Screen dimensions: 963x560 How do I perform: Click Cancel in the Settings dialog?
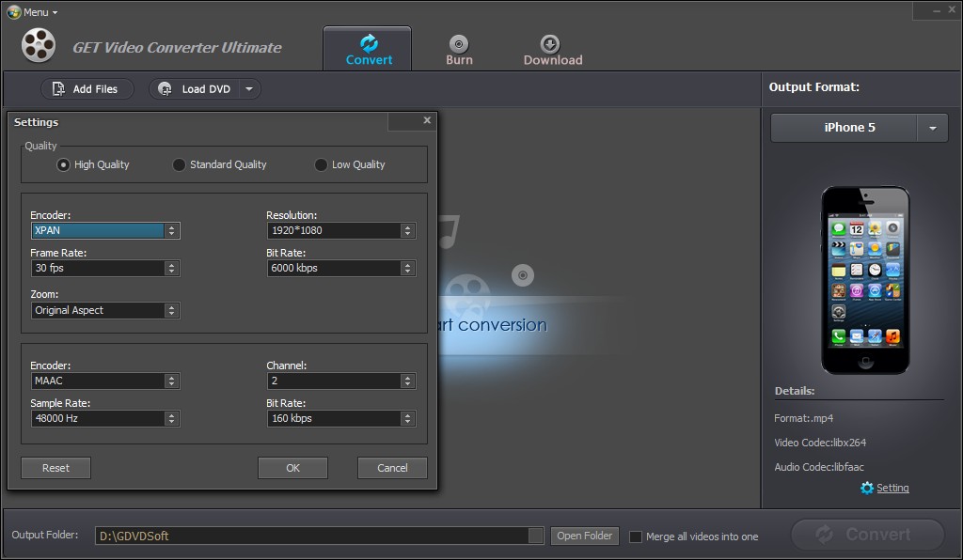(x=392, y=468)
